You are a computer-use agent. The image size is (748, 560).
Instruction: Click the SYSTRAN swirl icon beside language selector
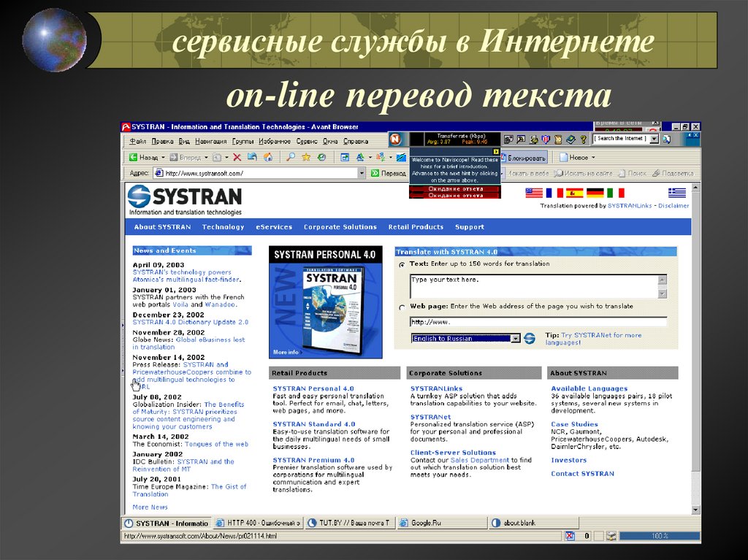[x=529, y=339]
